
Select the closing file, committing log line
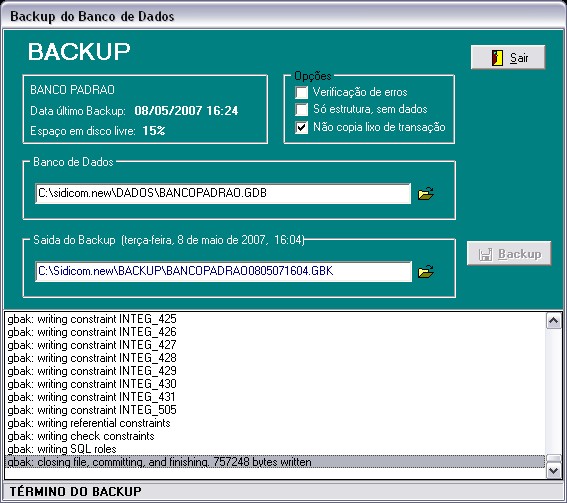tap(275, 462)
